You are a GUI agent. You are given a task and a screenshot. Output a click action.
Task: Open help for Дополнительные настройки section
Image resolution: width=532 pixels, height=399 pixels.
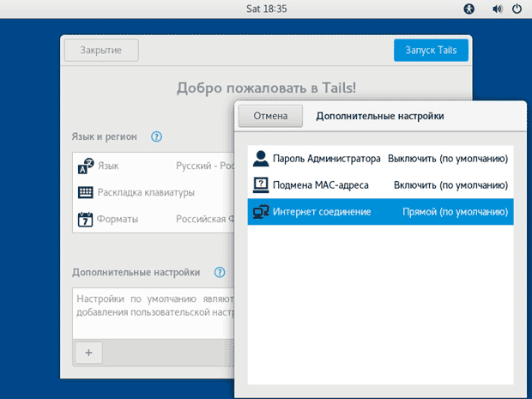[220, 272]
